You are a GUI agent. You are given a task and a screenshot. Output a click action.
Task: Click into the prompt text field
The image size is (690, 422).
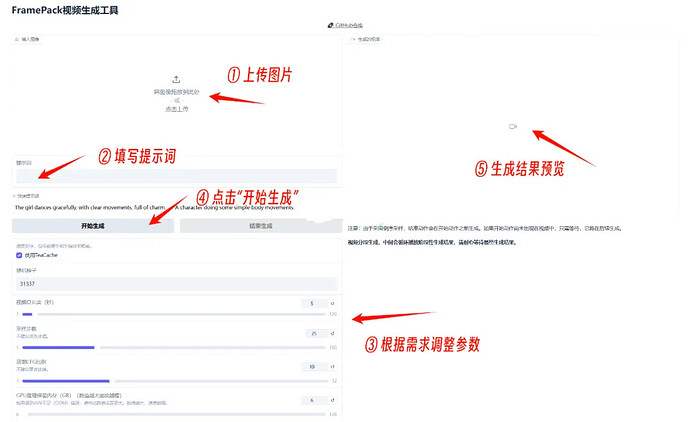point(176,176)
